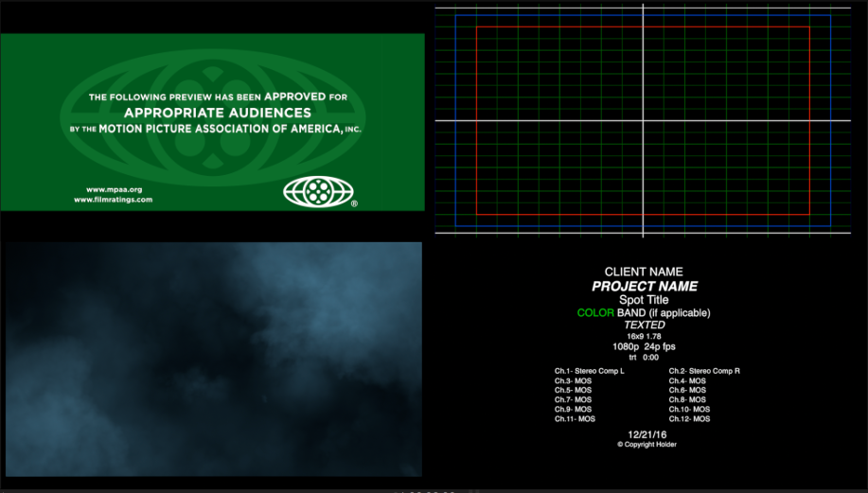Image resolution: width=868 pixels, height=493 pixels.
Task: Select Ch.1- Stereo Comp L entry
Action: tap(589, 371)
